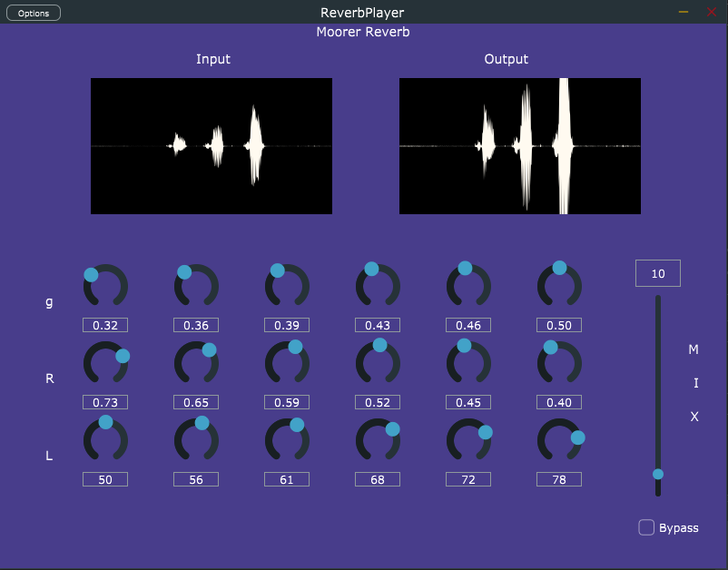Click the MIX value field showing 10
The height and width of the screenshot is (570, 728).
tap(658, 273)
